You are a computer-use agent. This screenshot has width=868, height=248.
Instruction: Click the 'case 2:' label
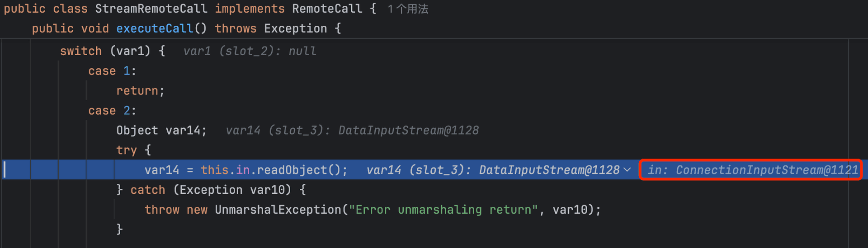point(112,111)
